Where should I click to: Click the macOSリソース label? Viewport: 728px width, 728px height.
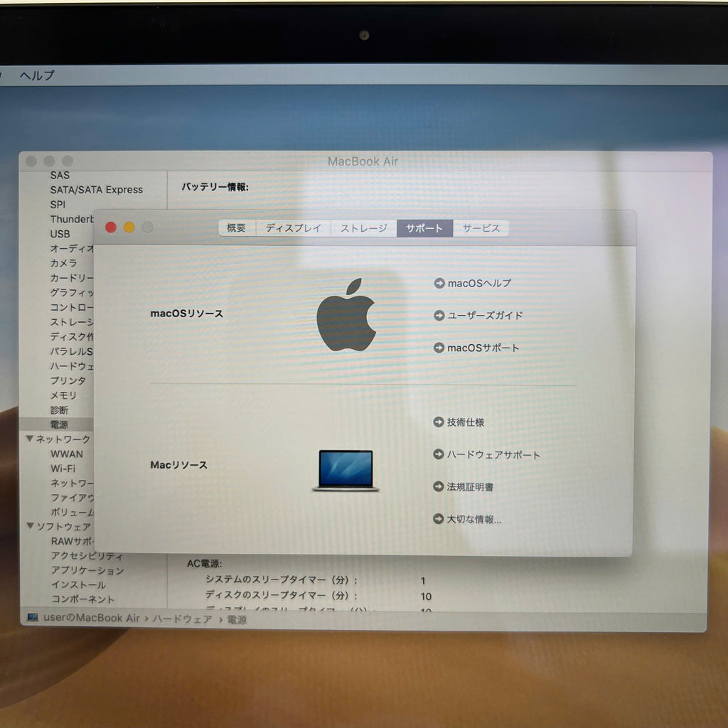(x=187, y=314)
